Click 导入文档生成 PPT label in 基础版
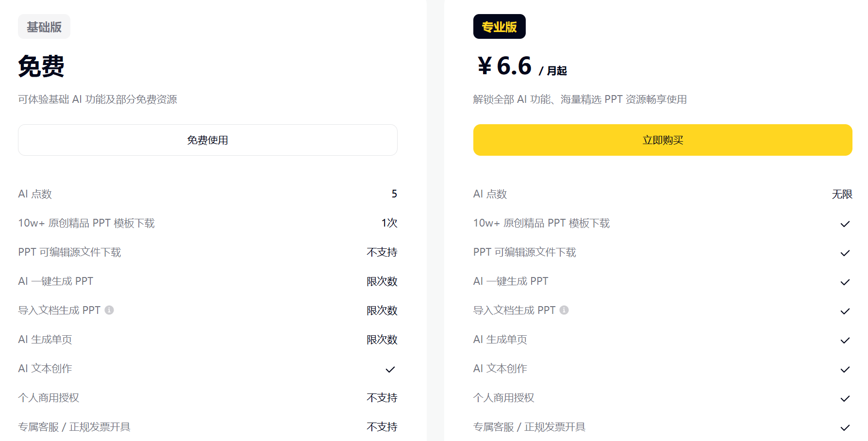868x441 pixels. coord(59,310)
